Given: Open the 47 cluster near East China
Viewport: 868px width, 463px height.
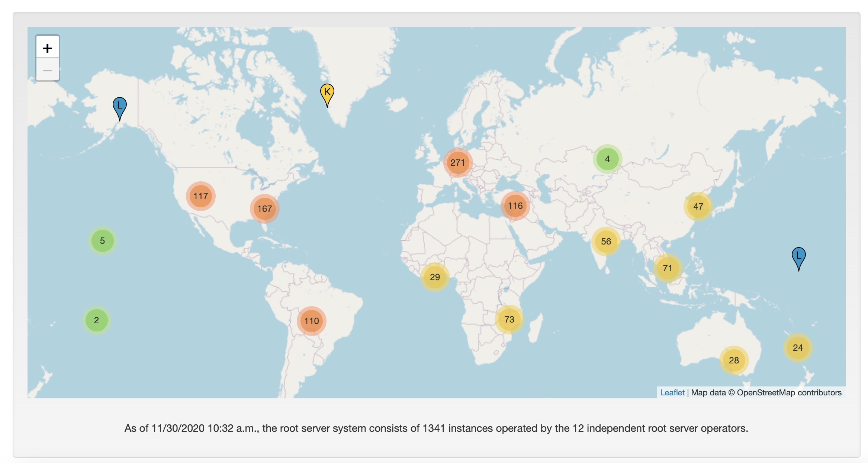Looking at the screenshot, I should point(698,206).
